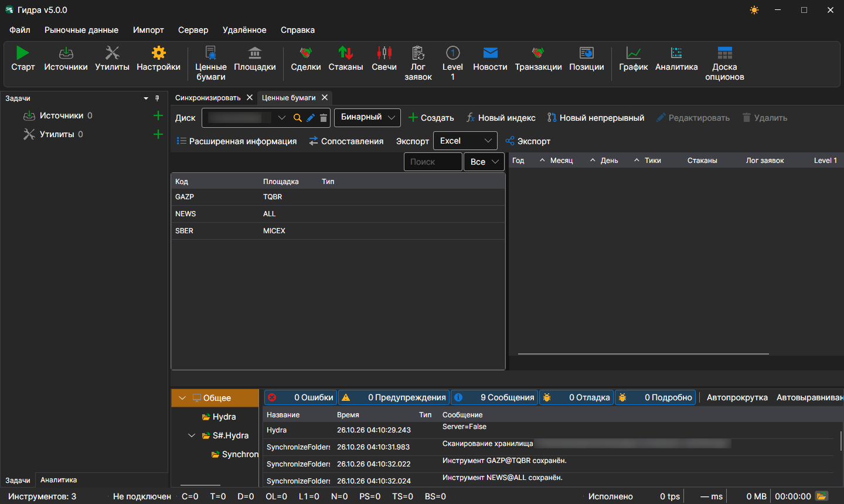This screenshot has height=504, width=844.
Task: Click the Поиск search field
Action: (433, 162)
